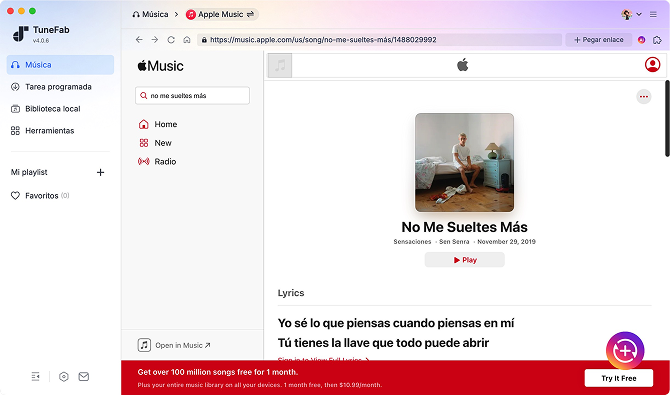The width and height of the screenshot is (670, 396).
Task: Go to the home page icon in toolbar
Action: tap(187, 40)
